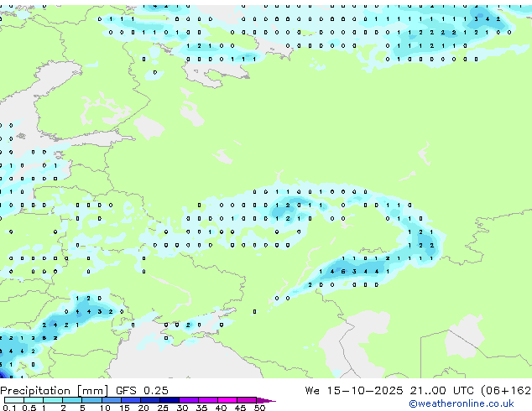Click the legend value '10'
This screenshot has height=411, width=532.
[x=105, y=408]
